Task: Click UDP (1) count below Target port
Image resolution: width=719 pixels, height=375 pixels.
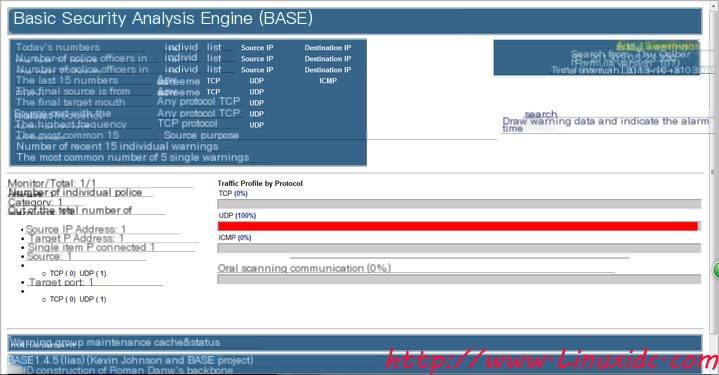Action: (93, 299)
